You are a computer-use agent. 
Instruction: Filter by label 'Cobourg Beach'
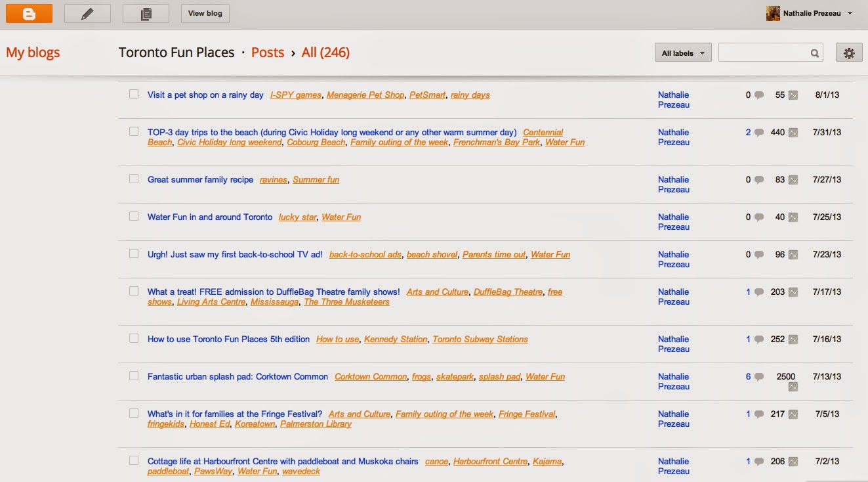click(x=316, y=142)
